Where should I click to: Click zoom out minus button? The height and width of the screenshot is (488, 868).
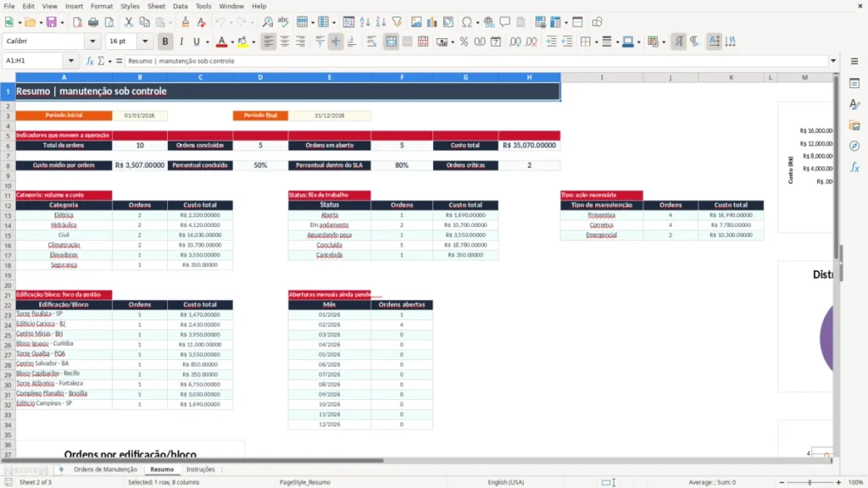coord(782,482)
